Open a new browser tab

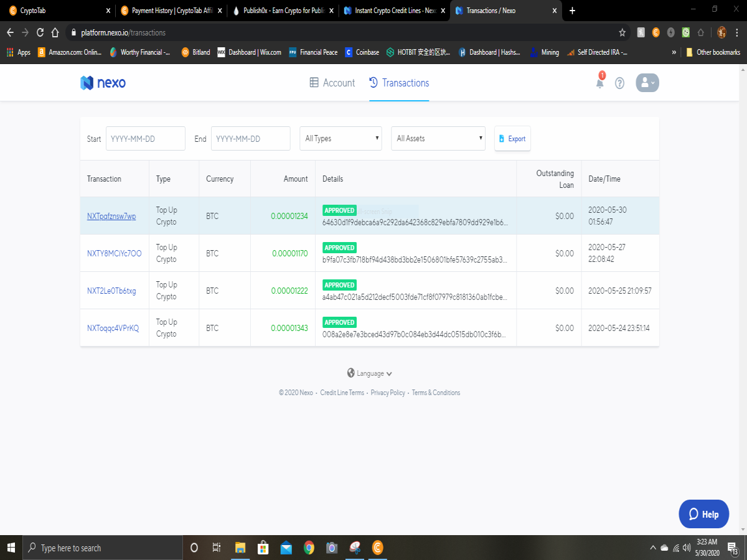[572, 11]
